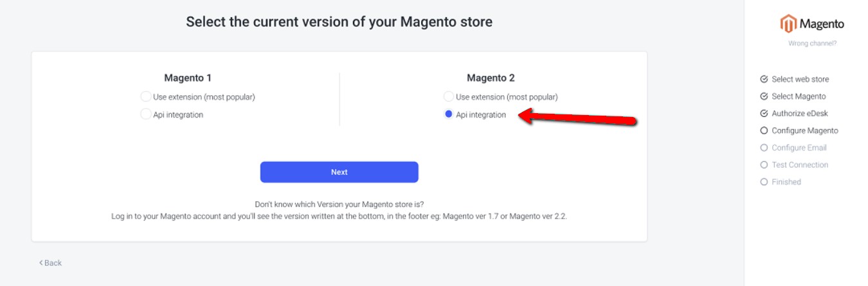
Task: Click the Configure Magento step circle
Action: [764, 130]
